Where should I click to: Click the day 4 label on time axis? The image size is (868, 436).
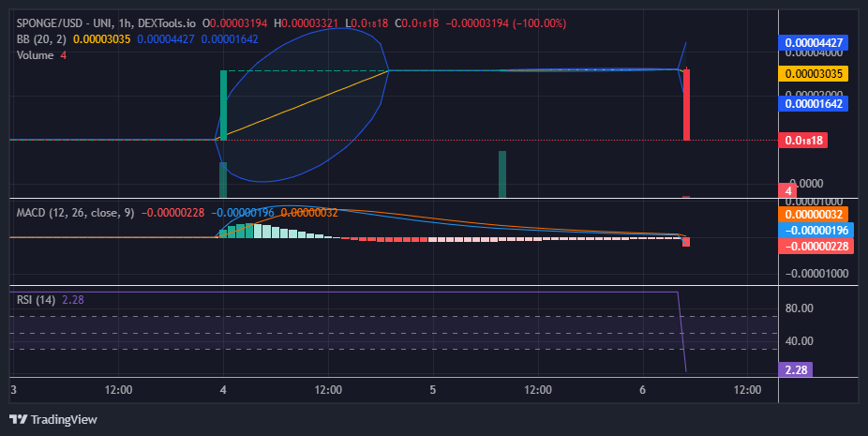223,390
